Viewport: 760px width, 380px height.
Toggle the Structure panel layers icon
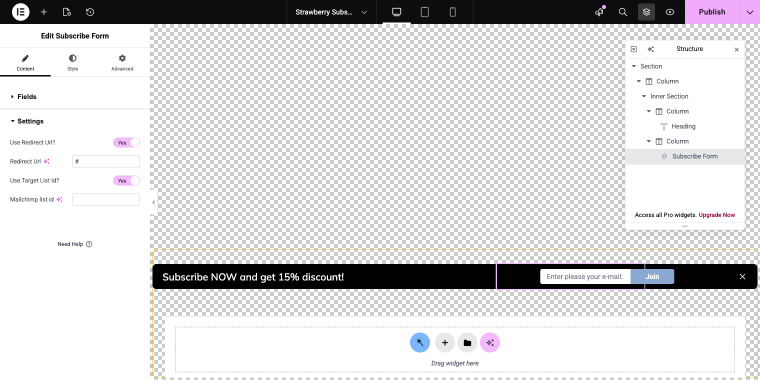646,12
